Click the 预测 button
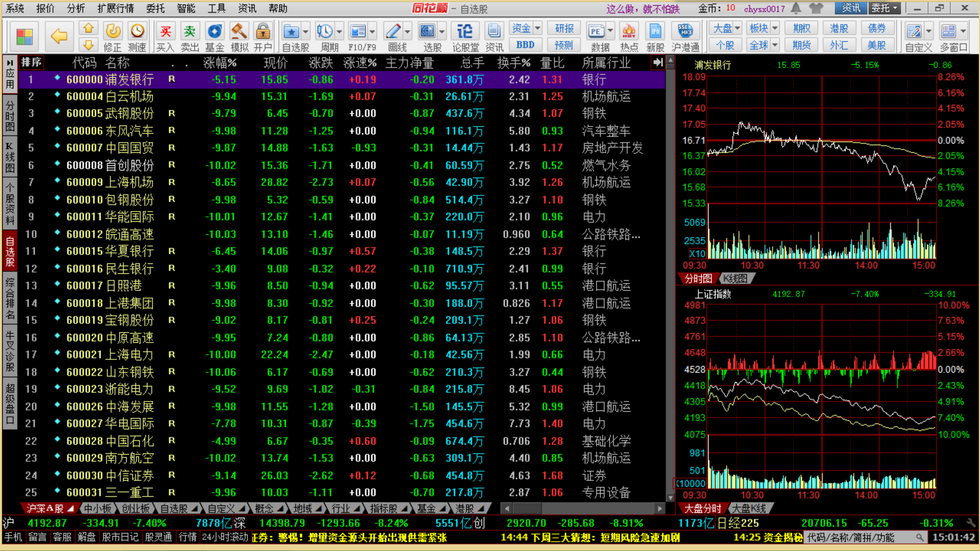The width and height of the screenshot is (980, 551). (x=563, y=45)
